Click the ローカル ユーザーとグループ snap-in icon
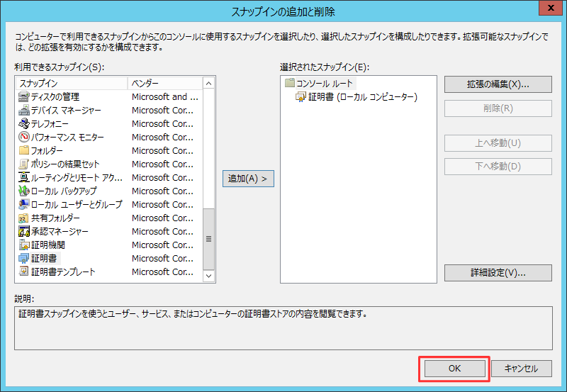The height and width of the screenshot is (392, 567). pos(24,204)
